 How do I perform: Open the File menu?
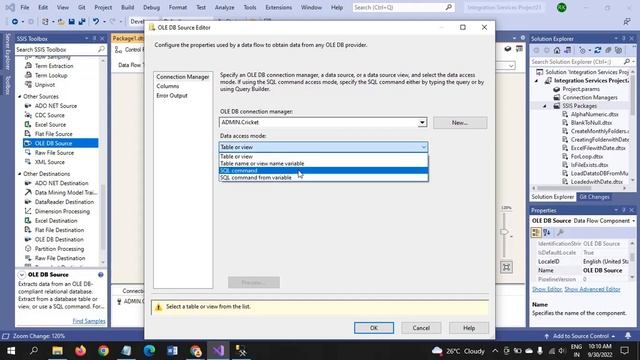point(25,7)
